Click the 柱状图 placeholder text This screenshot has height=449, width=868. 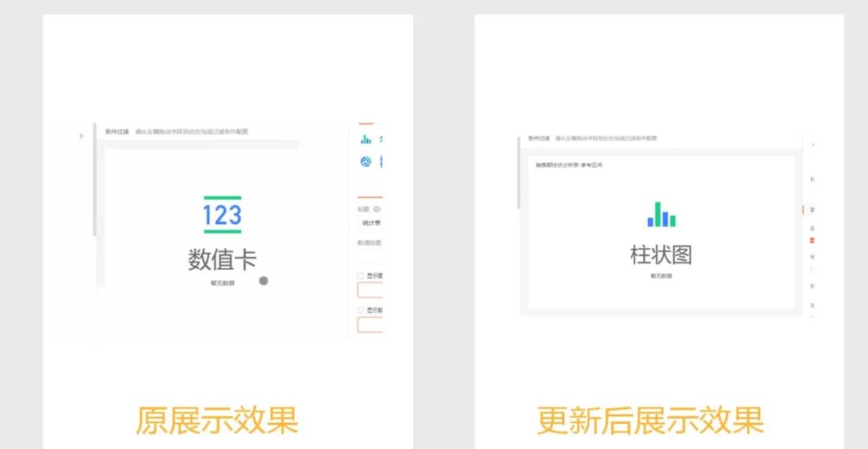tap(661, 255)
